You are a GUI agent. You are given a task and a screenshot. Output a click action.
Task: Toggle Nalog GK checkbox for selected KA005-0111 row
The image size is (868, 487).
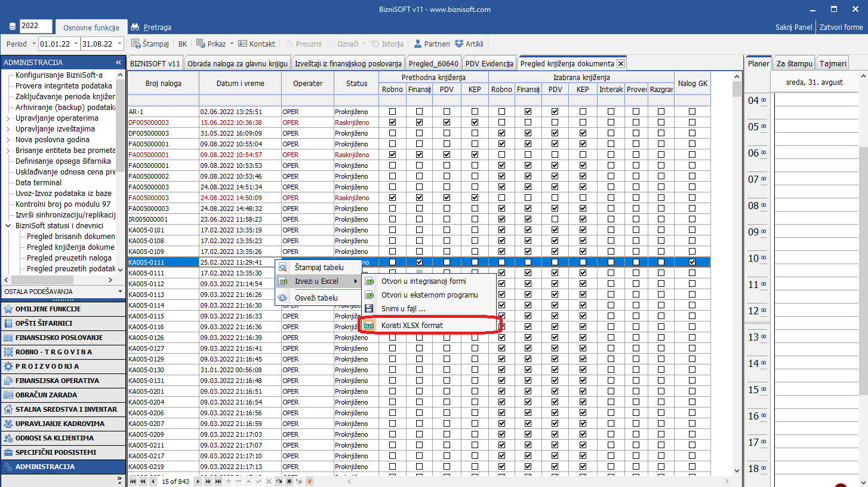click(692, 262)
